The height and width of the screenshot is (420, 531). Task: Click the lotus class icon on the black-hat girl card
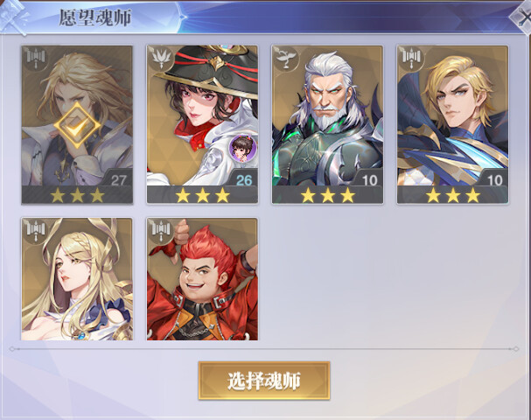coord(160,59)
